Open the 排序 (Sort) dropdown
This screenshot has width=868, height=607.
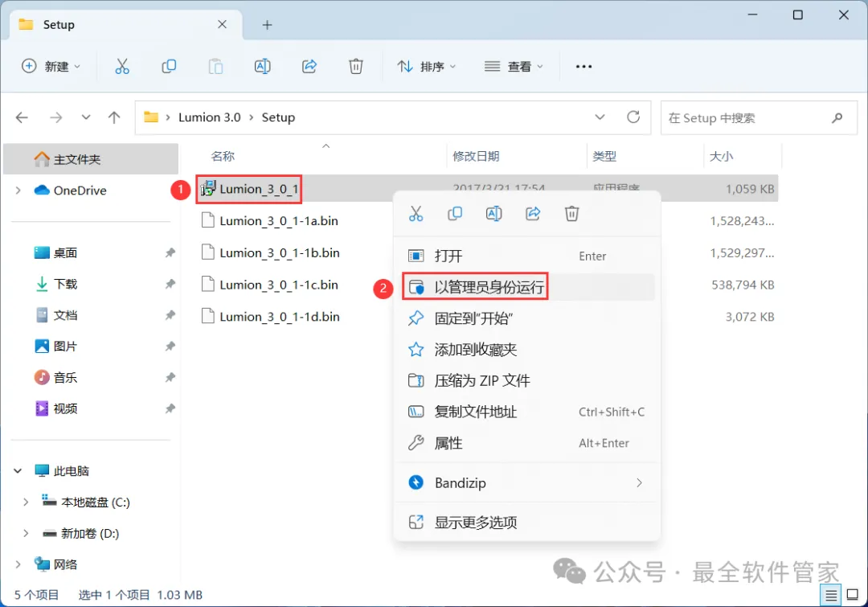point(426,67)
